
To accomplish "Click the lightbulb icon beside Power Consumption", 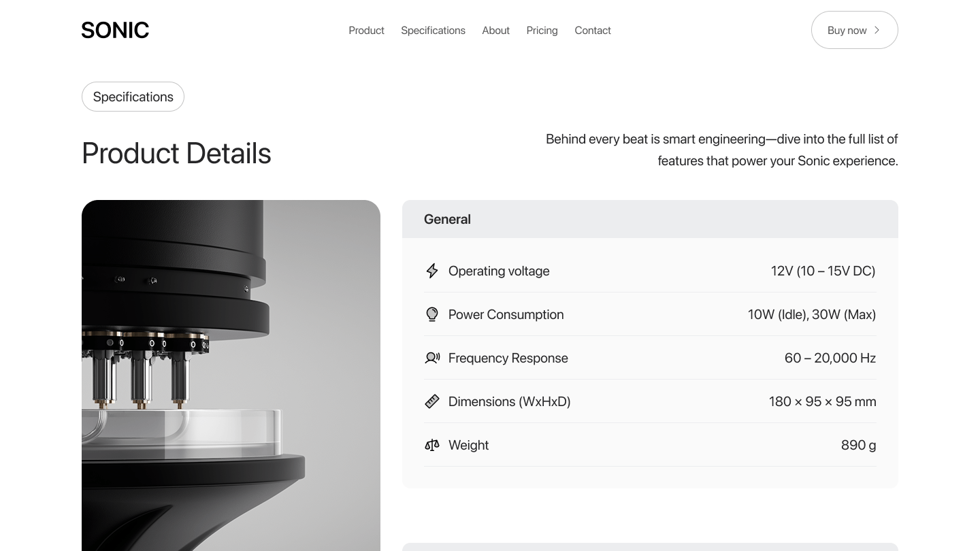I will tap(432, 314).
